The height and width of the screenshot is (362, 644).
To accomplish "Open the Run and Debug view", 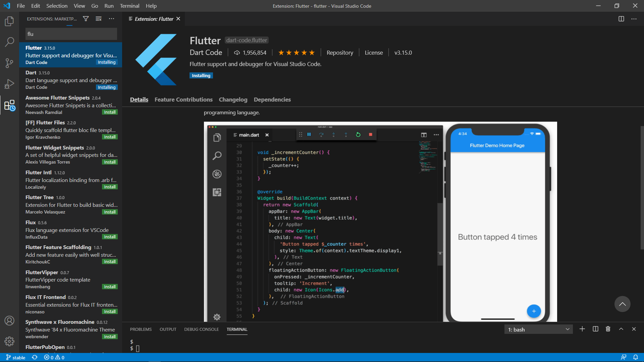I will pyautogui.click(x=9, y=84).
